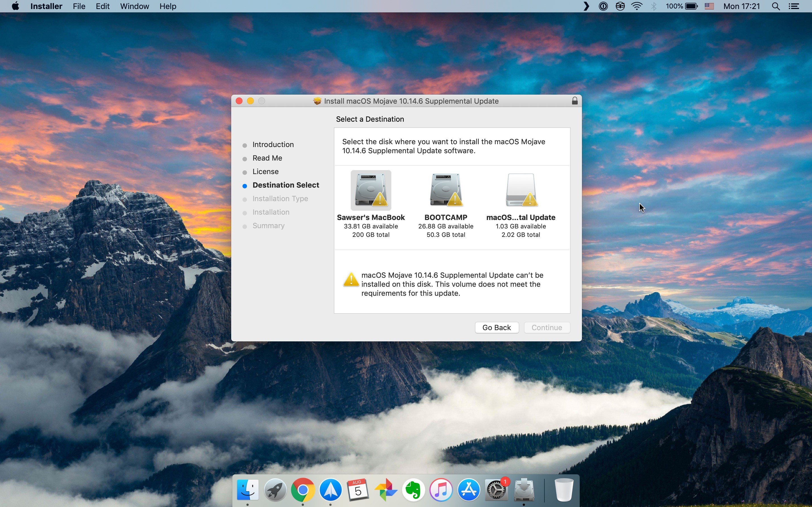
Task: Open Evernote from the Dock
Action: click(x=413, y=490)
